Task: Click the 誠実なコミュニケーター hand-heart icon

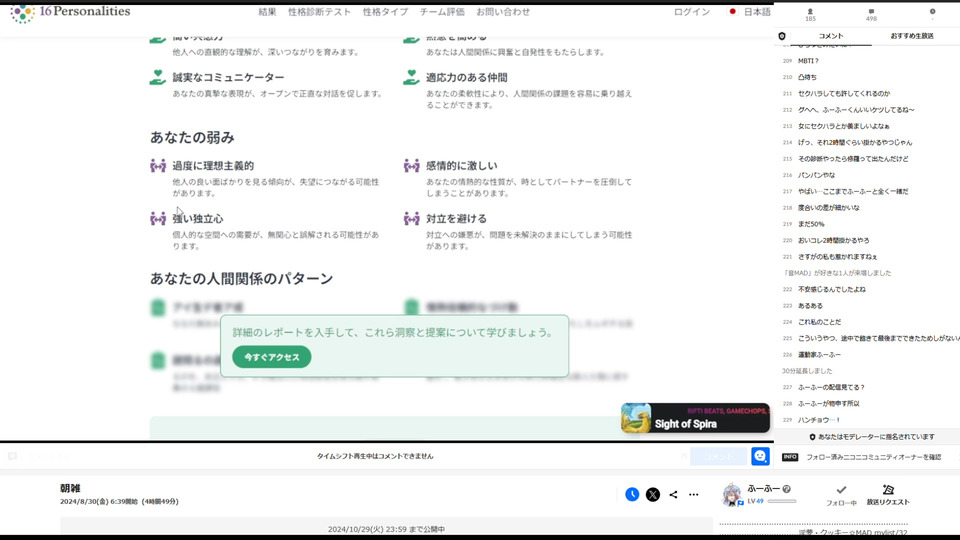Action: pyautogui.click(x=158, y=77)
